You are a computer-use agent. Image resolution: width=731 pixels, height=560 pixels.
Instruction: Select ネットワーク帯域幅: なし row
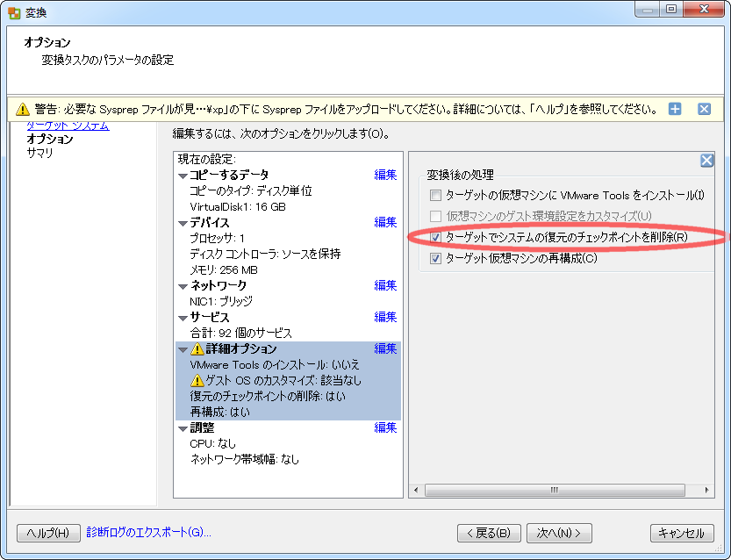tap(244, 460)
